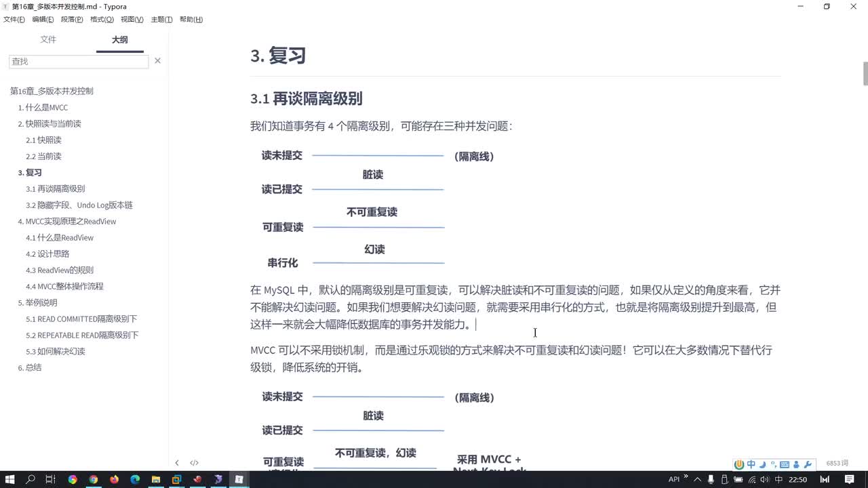Open File Explorer from the taskbar
The image size is (868, 488).
(x=156, y=479)
